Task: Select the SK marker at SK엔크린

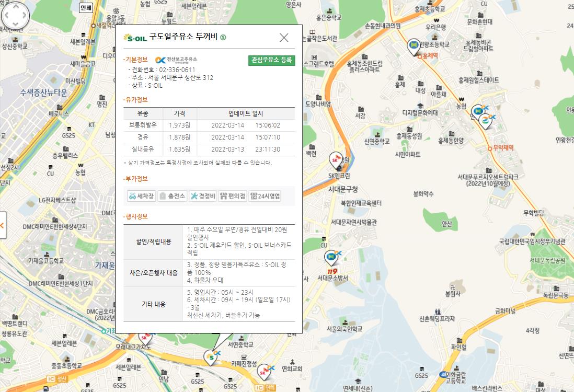Action: click(335, 160)
